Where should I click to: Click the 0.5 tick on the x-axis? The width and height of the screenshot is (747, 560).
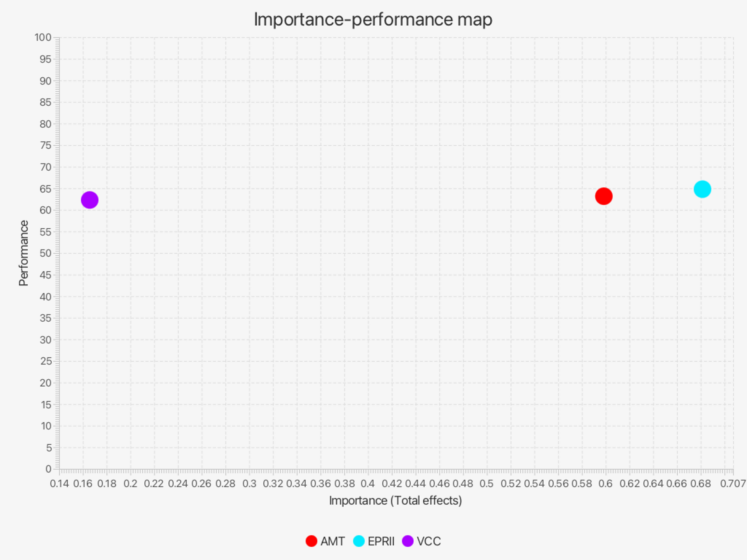(x=487, y=484)
